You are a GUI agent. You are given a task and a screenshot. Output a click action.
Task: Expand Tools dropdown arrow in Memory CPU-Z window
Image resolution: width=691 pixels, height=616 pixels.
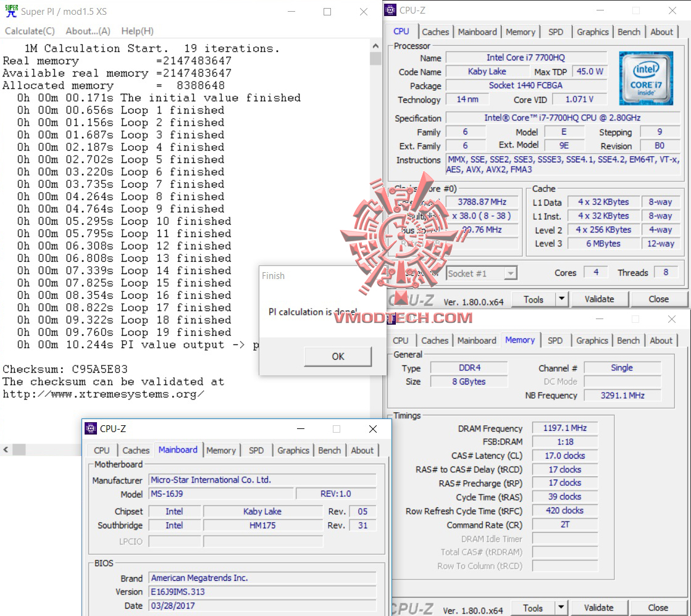tap(561, 608)
